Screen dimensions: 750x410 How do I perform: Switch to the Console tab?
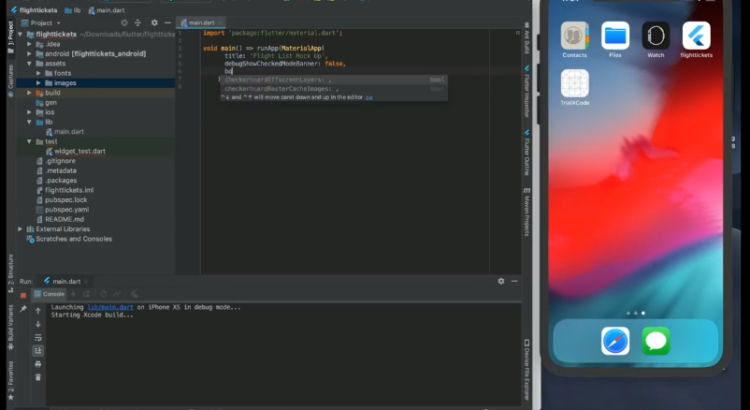click(x=50, y=294)
